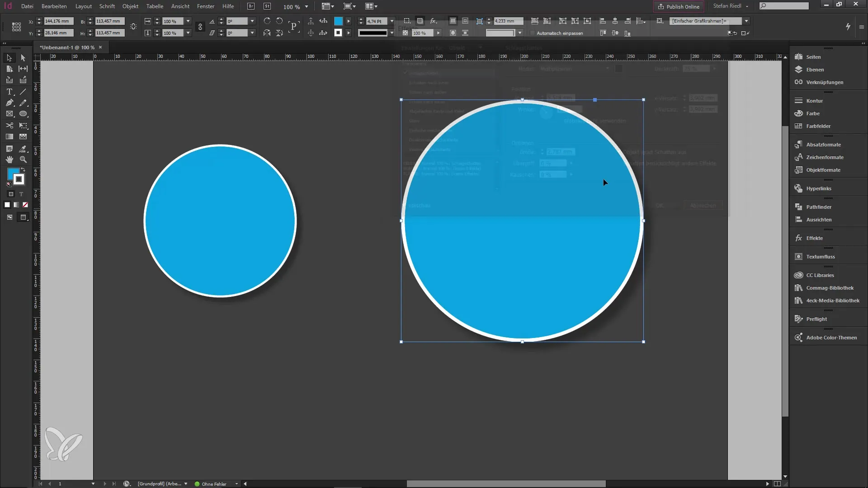Select the Eyedropper tool
Image resolution: width=868 pixels, height=488 pixels.
[x=23, y=149]
